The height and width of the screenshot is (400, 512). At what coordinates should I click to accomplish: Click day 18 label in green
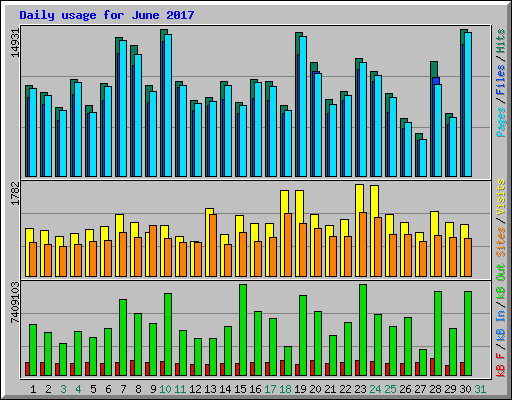click(x=285, y=389)
